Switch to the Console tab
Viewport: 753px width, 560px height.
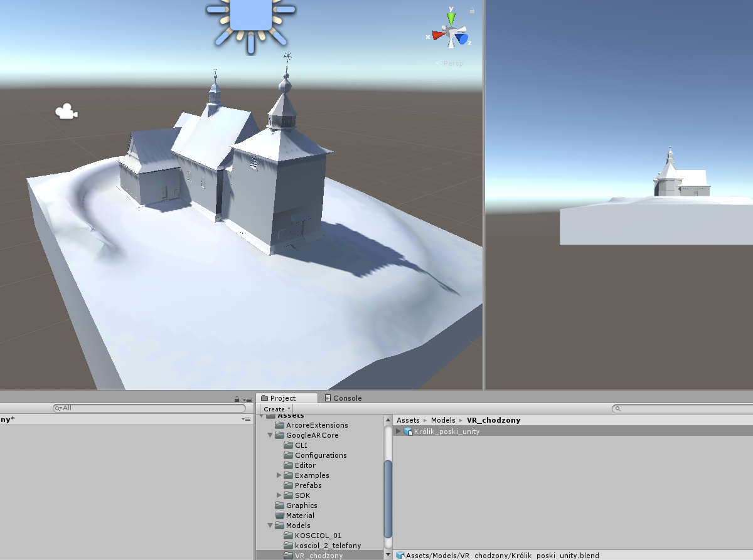pyautogui.click(x=343, y=398)
